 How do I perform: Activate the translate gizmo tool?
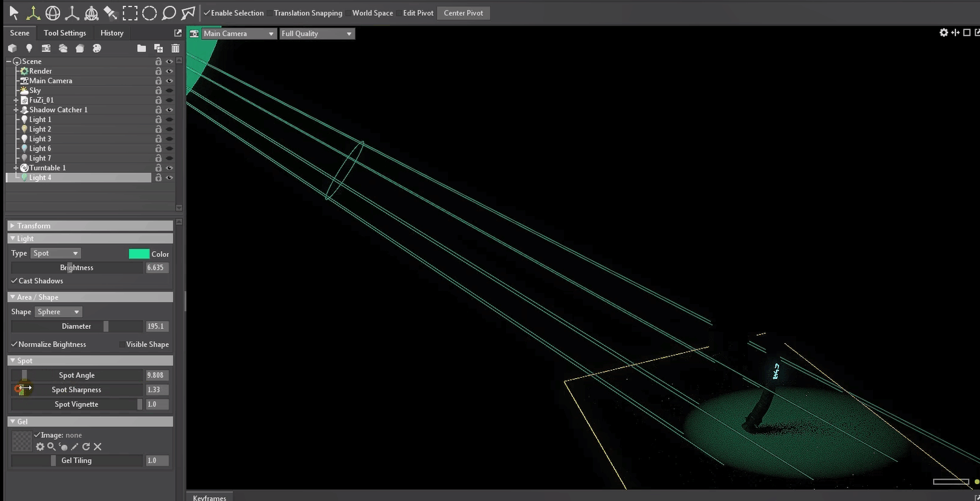point(33,12)
